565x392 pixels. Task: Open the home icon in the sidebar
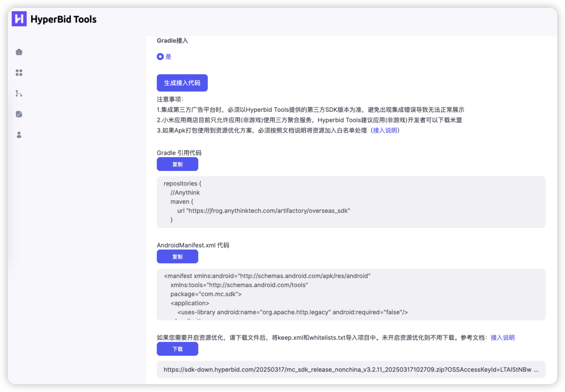click(19, 52)
